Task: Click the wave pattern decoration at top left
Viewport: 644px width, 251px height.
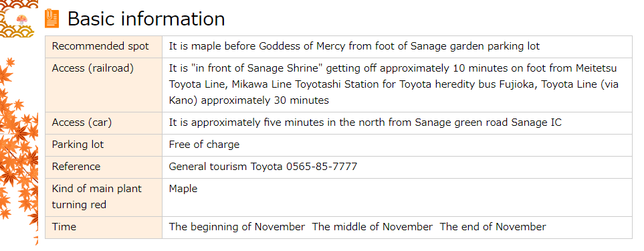Action: coord(19,18)
